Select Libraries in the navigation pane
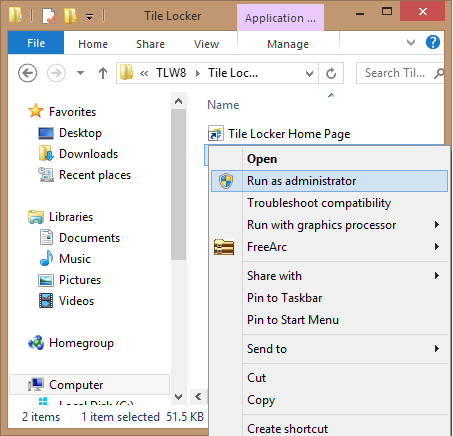453x436 pixels. coord(71,217)
